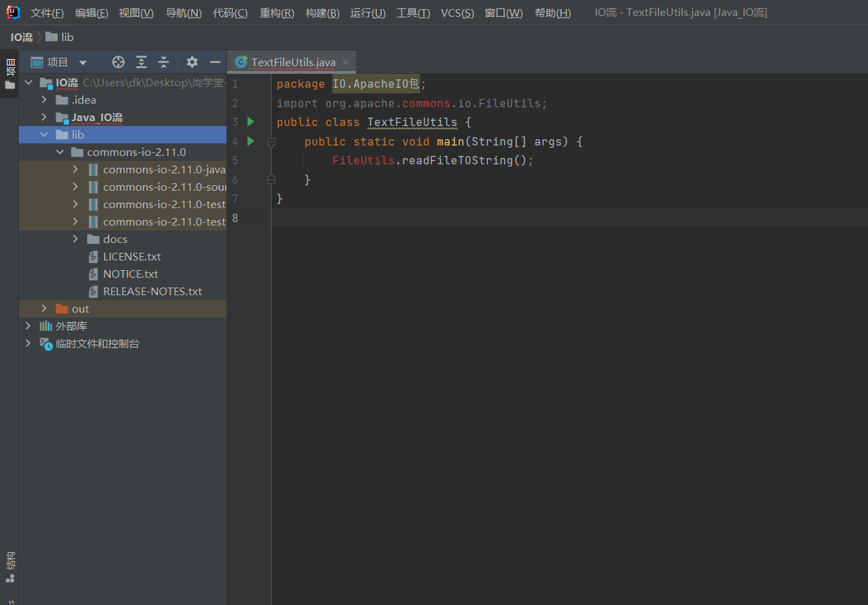This screenshot has height=605, width=868.
Task: Click the scratches and consoles (临时文件和控制台) icon
Action: (46, 343)
